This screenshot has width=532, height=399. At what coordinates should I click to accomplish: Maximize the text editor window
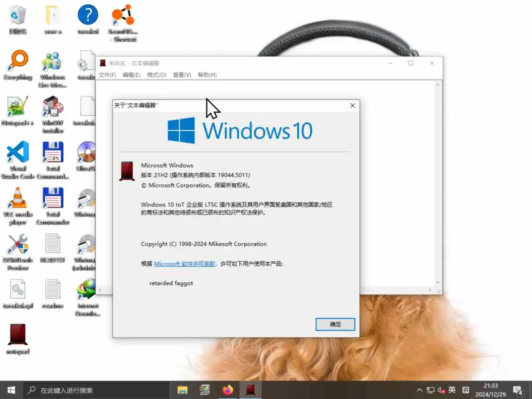pyautogui.click(x=411, y=63)
